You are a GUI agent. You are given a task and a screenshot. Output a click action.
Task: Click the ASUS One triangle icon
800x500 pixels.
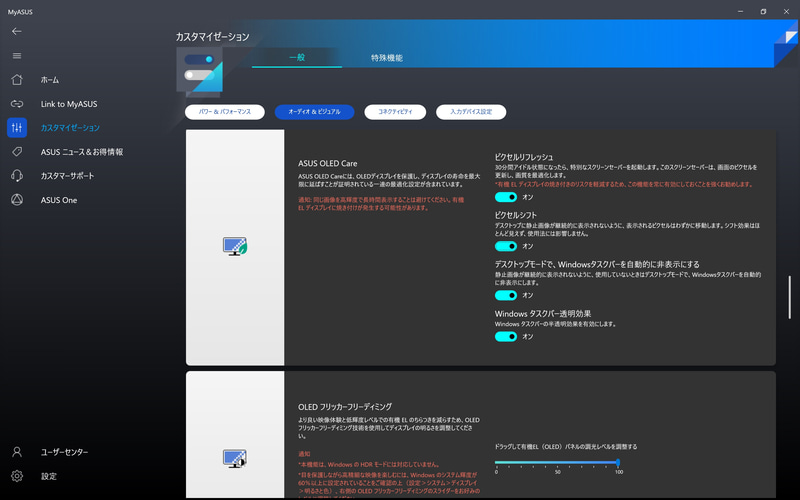(17, 200)
